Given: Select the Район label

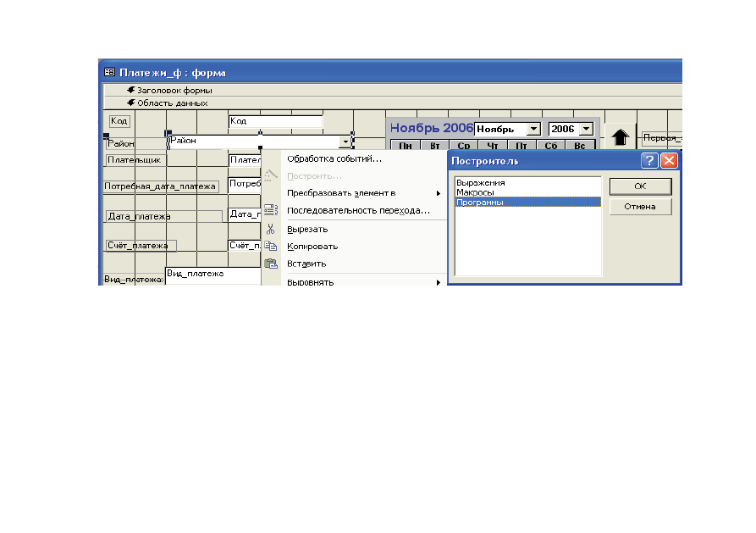Looking at the screenshot, I should pos(120,143).
